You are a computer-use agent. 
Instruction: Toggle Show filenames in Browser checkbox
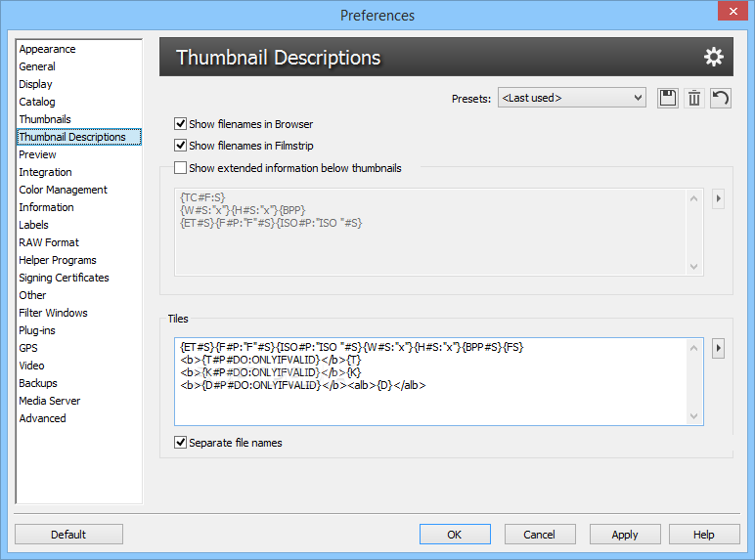180,124
